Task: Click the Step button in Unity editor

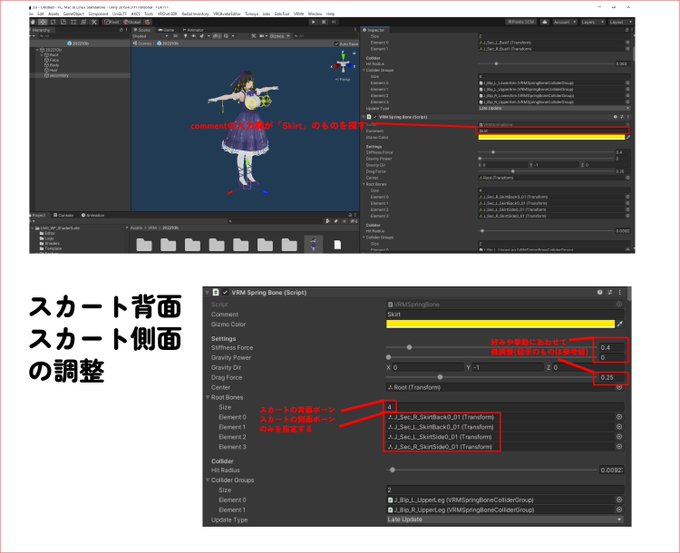Action: click(334, 22)
